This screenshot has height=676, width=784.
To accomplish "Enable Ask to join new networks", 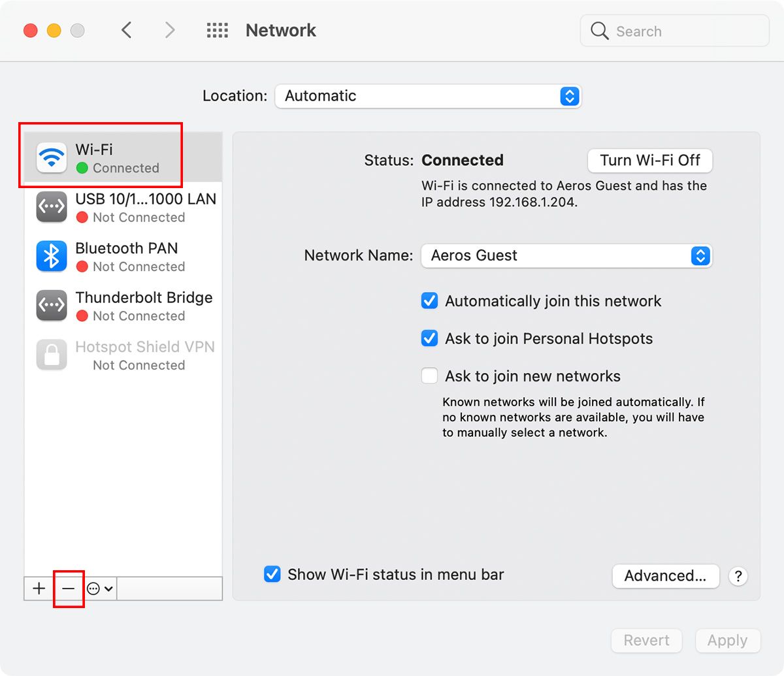I will 429,376.
